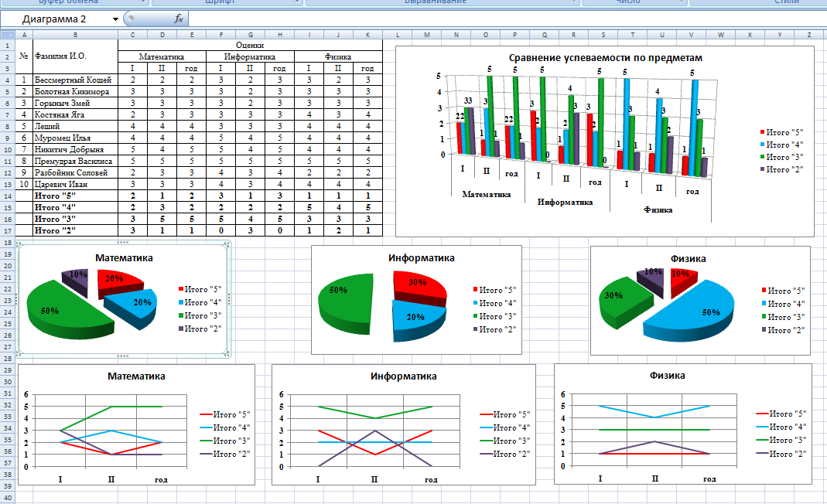Click Физика pie chart title
827x504 pixels.
coord(689,258)
